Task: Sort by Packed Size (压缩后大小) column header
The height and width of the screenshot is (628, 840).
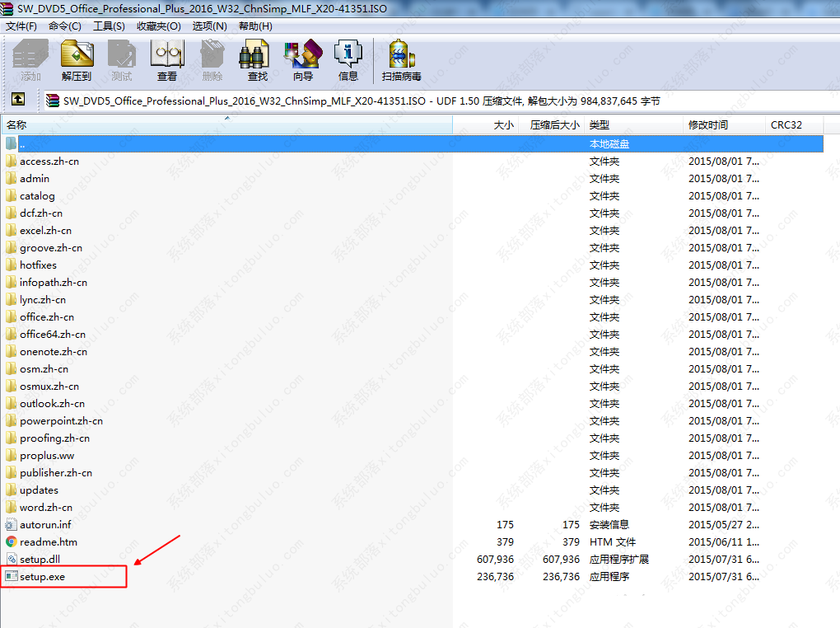Action: 551,125
